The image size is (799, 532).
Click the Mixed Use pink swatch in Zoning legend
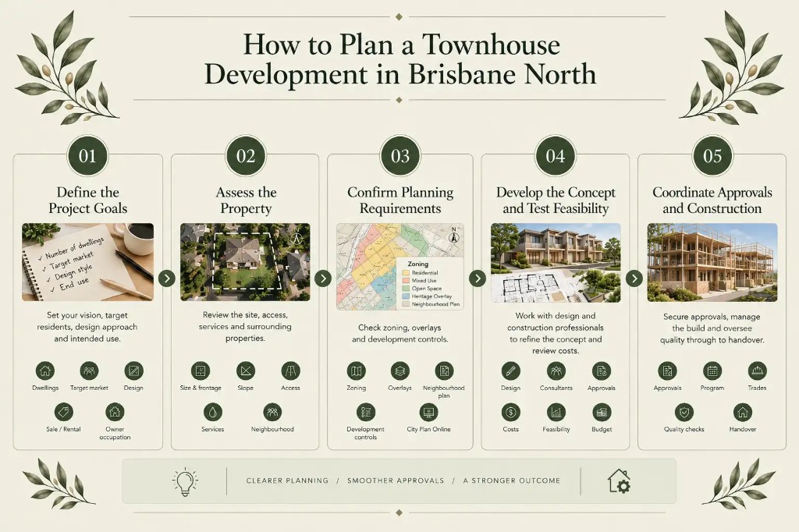pyautogui.click(x=406, y=280)
